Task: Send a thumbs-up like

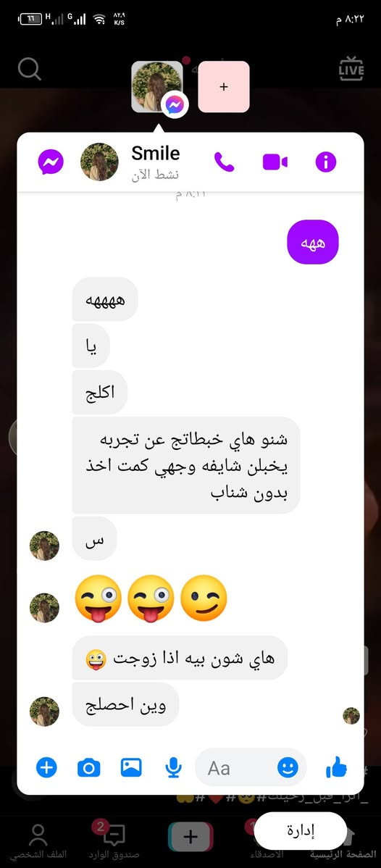Action: pos(336,767)
